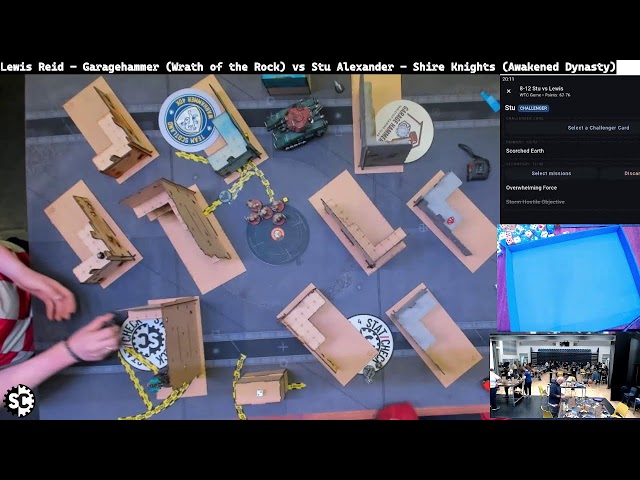
Task: Click the 8-12 Stu vs Lewis game title
Action: click(543, 89)
